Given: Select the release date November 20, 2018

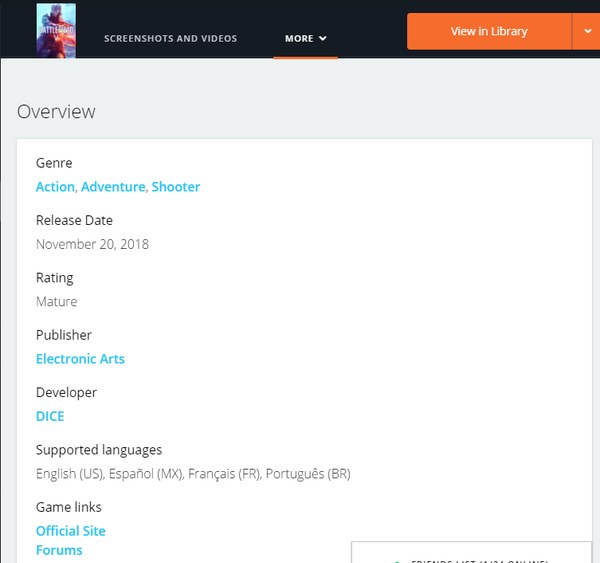Looking at the screenshot, I should [92, 244].
